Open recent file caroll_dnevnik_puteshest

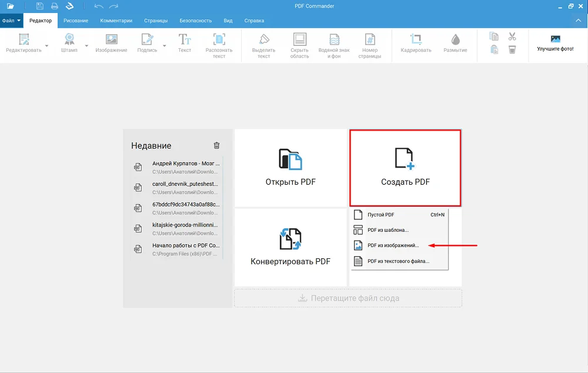[x=176, y=188]
